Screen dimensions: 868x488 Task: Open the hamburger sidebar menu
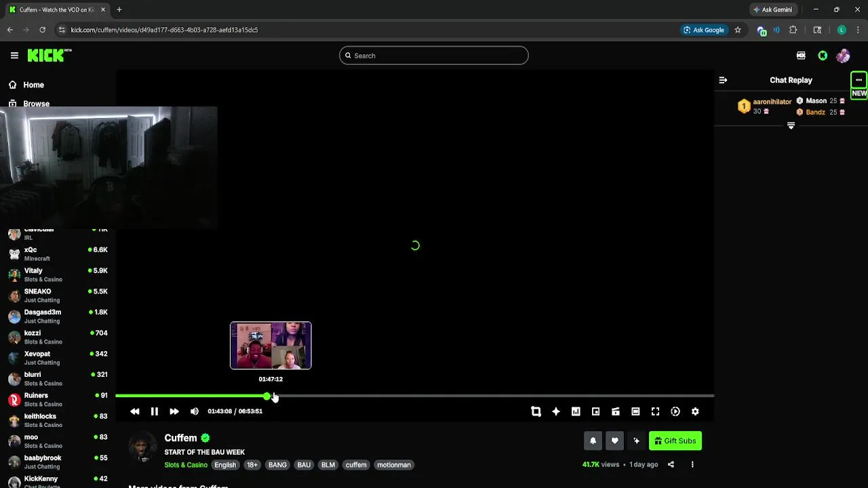point(14,56)
